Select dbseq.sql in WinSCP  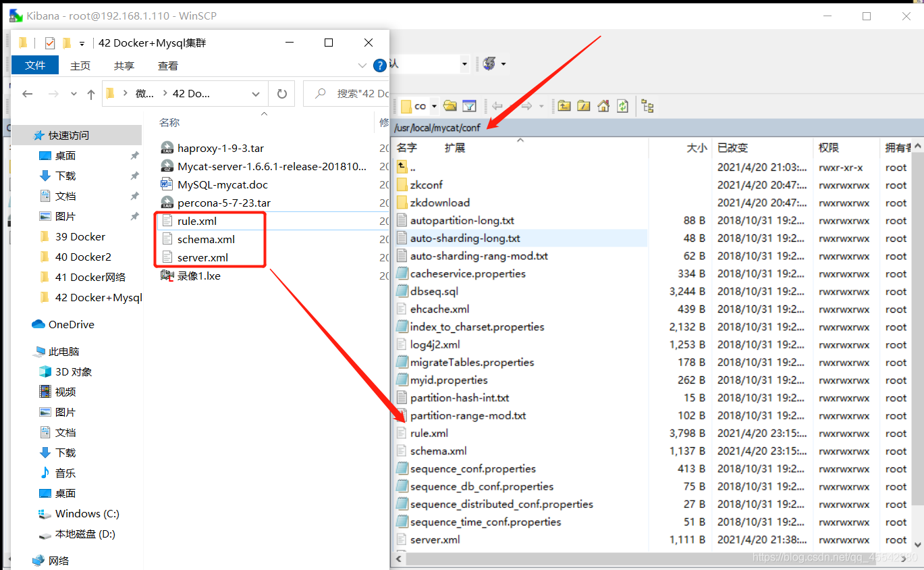tap(434, 291)
